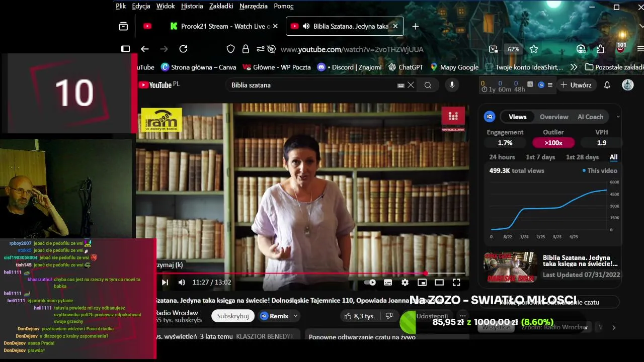
Task: Mute the video player volume
Action: pyautogui.click(x=182, y=282)
